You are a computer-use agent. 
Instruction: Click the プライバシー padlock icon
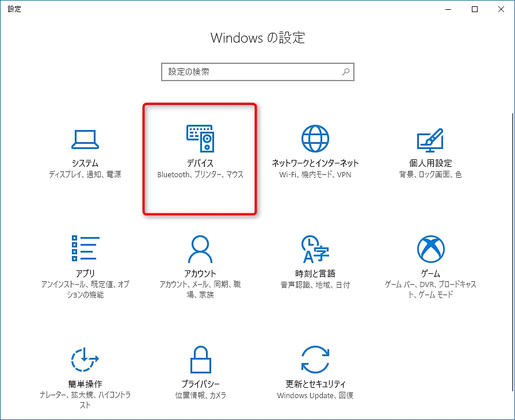click(200, 360)
